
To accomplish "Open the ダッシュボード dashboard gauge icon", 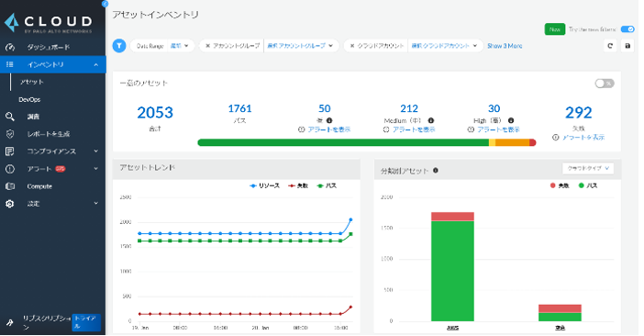I will tap(10, 47).
